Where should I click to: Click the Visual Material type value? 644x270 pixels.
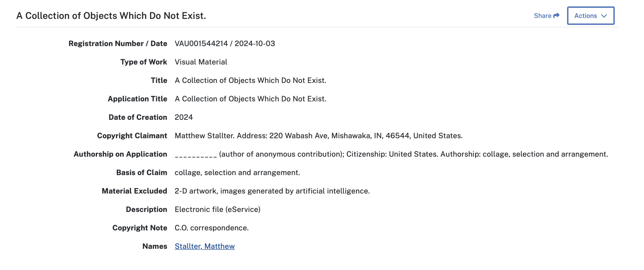[x=201, y=62]
